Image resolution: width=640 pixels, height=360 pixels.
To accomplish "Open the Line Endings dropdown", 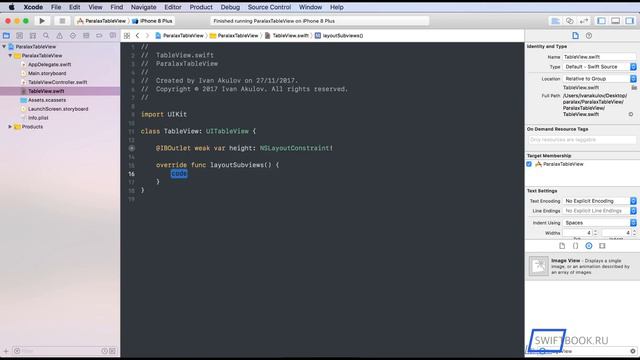I will coord(600,211).
